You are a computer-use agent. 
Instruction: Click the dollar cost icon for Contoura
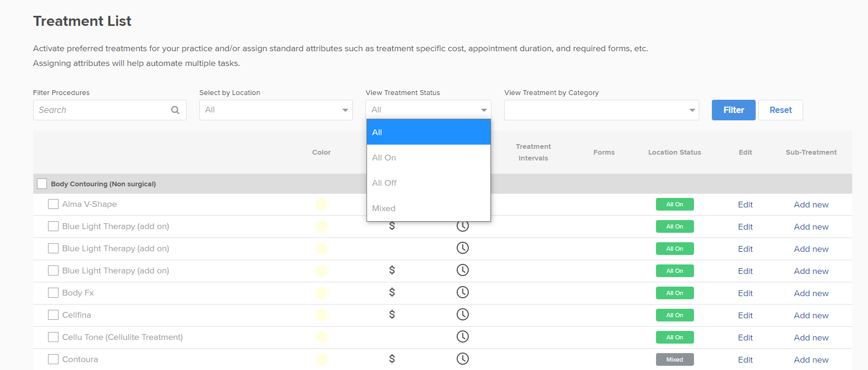click(392, 359)
